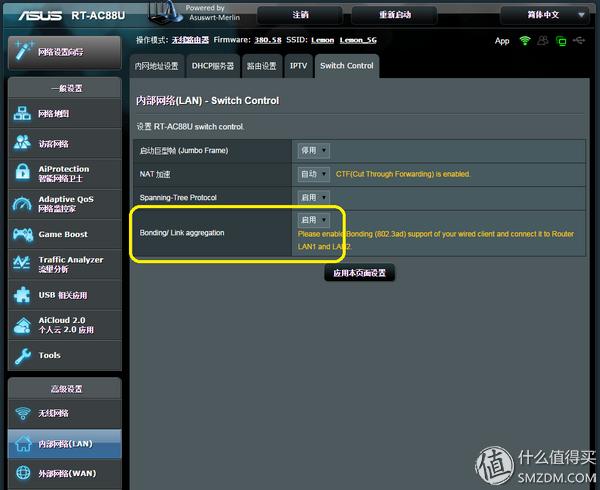Open AiProtection menu item label

click(x=64, y=173)
